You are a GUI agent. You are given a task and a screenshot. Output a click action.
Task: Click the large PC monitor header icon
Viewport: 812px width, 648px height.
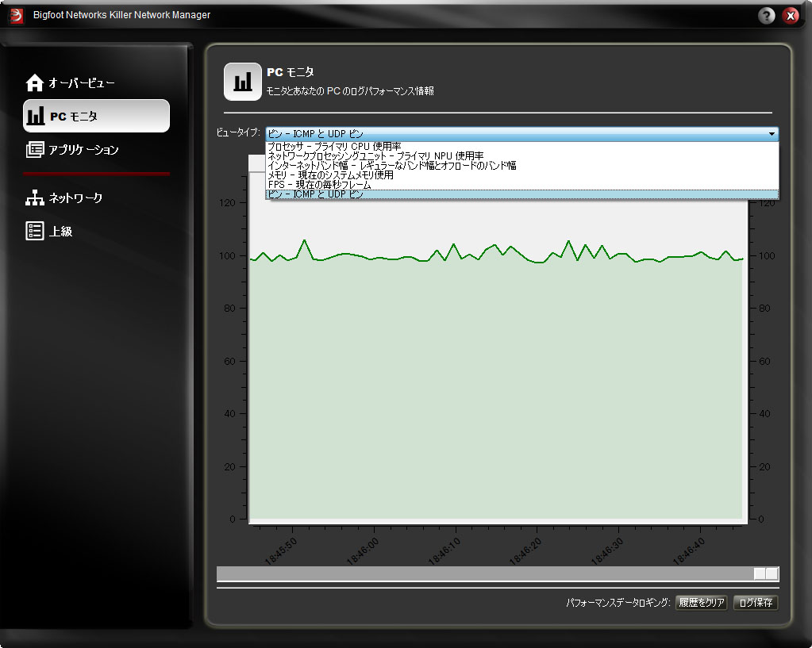pos(242,82)
